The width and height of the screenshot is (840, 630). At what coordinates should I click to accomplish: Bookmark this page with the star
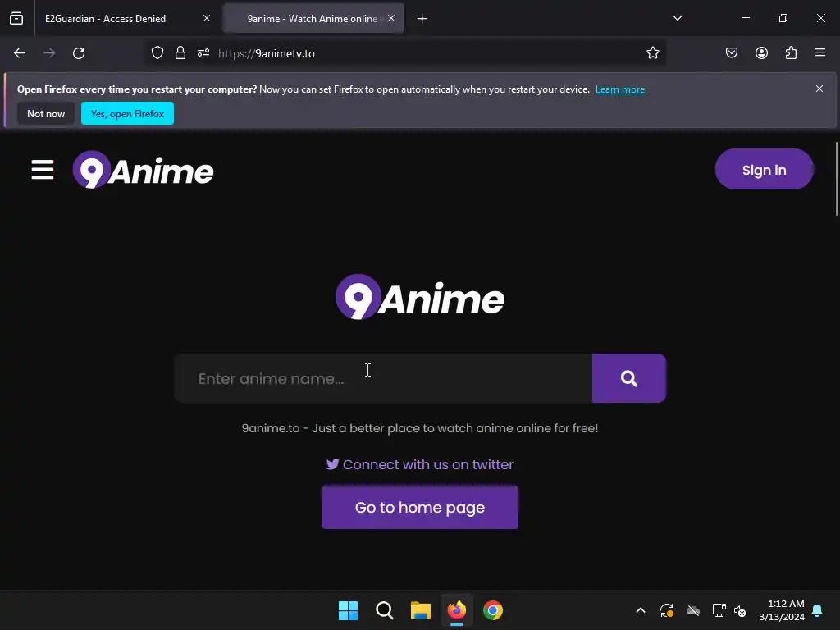[x=652, y=53]
